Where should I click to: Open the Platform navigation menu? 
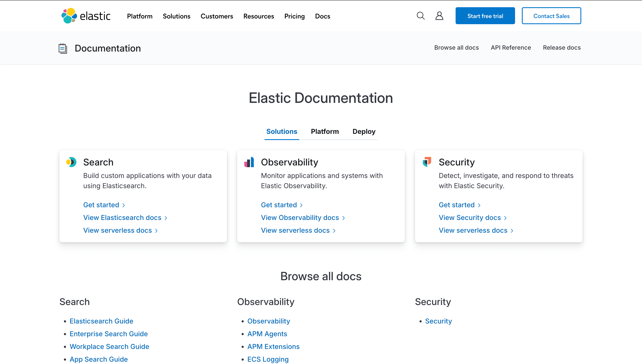[x=140, y=16]
